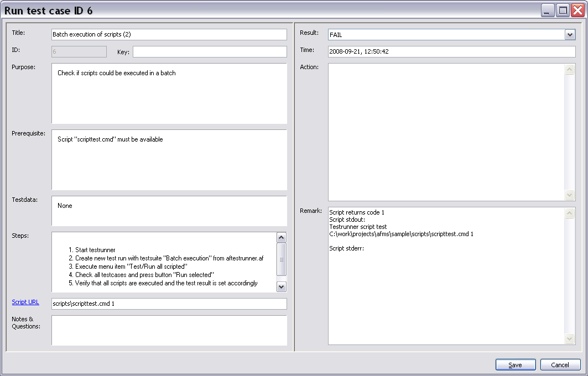Click the Remark panel scroll-down arrow

pyautogui.click(x=570, y=338)
